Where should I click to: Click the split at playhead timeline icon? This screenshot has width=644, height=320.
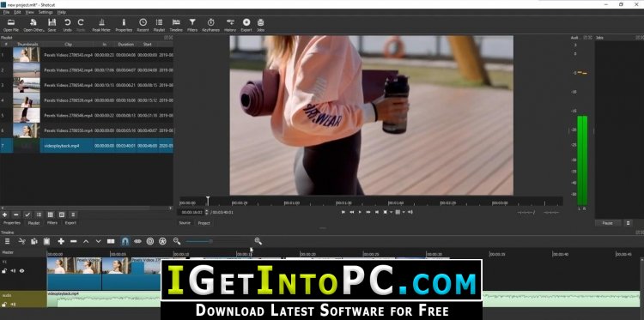coord(111,241)
